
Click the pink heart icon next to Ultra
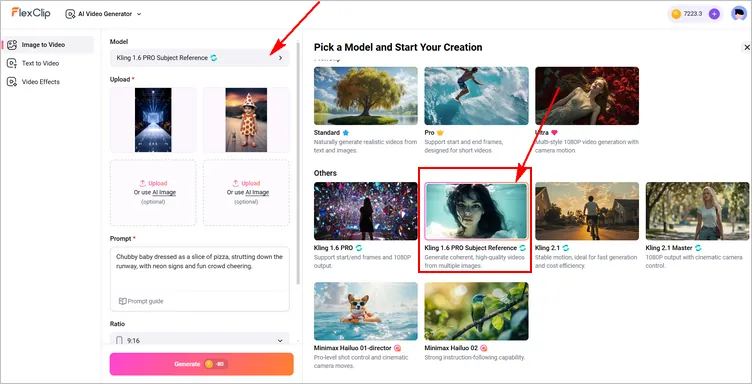point(554,132)
